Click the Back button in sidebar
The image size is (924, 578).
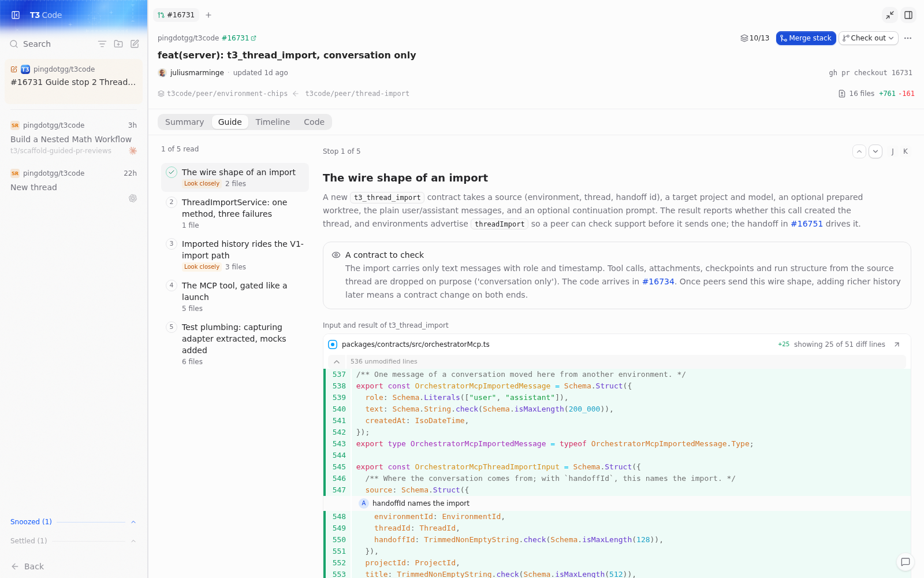28,566
